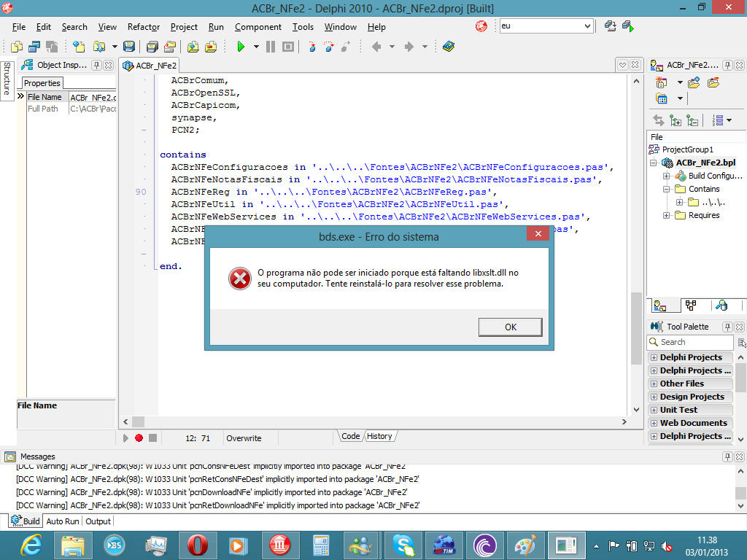Open the Back arrow history dropdown
The image size is (747, 560).
click(392, 47)
